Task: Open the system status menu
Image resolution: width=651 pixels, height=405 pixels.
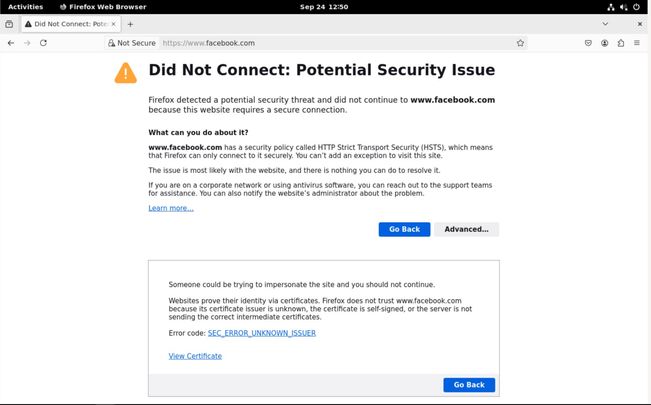Action: (625, 6)
